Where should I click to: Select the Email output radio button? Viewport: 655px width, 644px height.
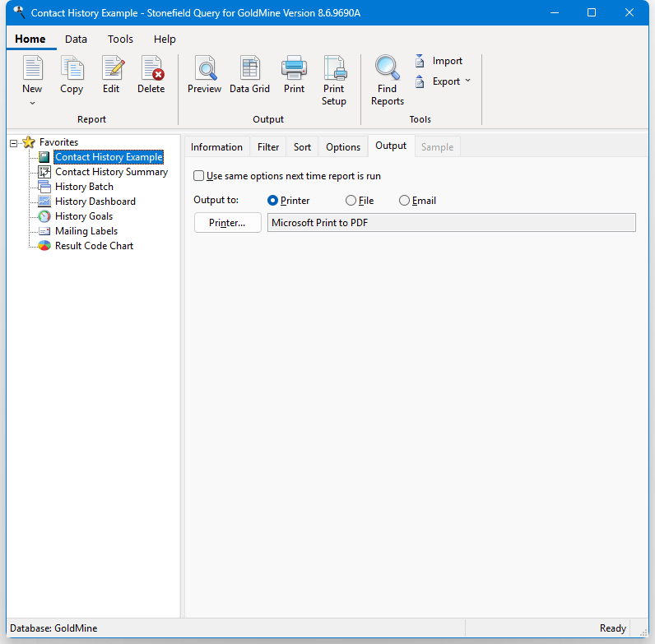click(x=404, y=201)
